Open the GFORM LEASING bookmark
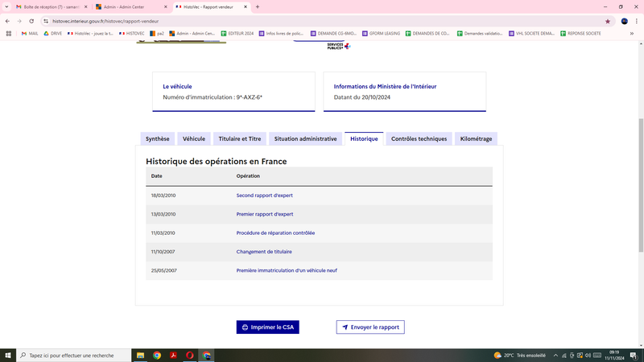The height and width of the screenshot is (362, 644). 381,34
